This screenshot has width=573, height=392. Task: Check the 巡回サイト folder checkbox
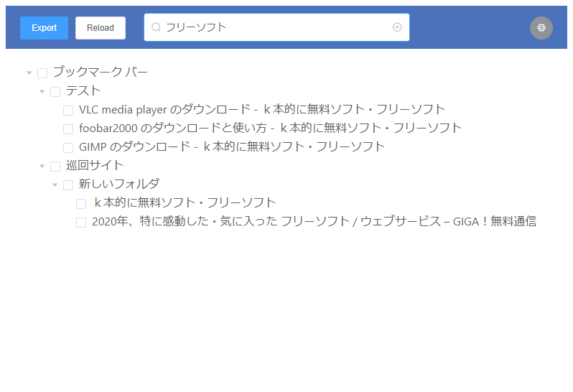[x=55, y=167]
